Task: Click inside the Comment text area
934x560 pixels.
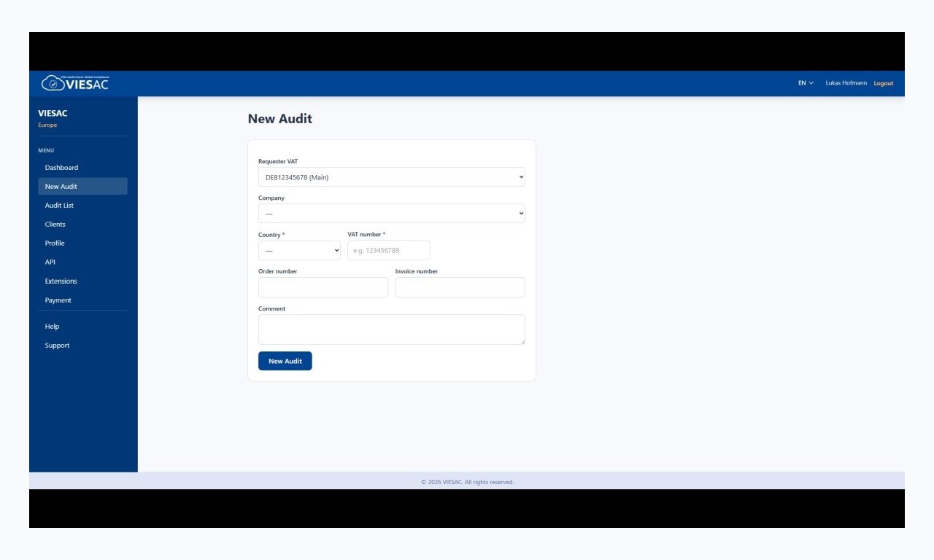Action: (392, 330)
